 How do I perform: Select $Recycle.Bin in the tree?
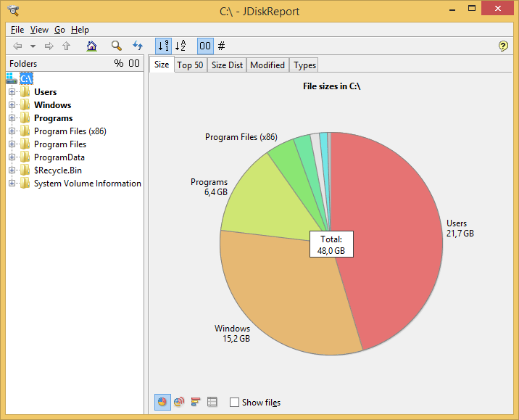(58, 170)
